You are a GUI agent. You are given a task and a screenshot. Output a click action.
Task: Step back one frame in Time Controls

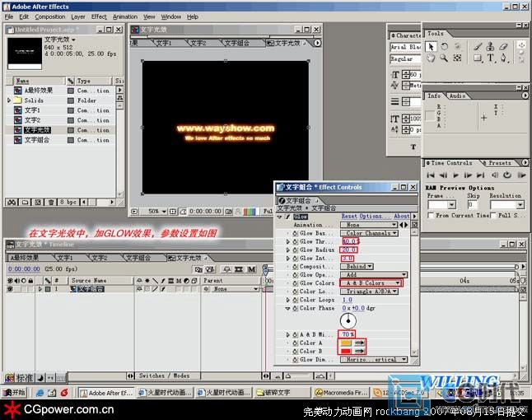coord(443,175)
